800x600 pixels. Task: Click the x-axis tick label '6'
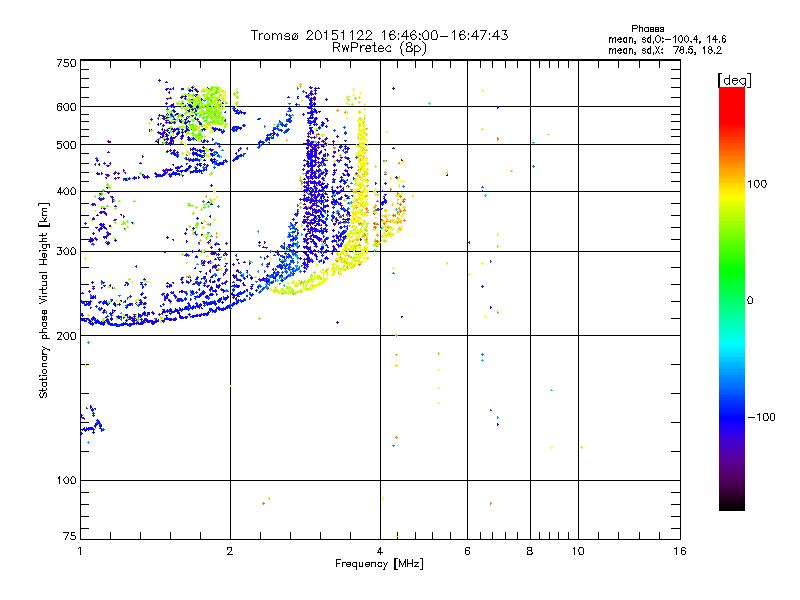[467, 551]
